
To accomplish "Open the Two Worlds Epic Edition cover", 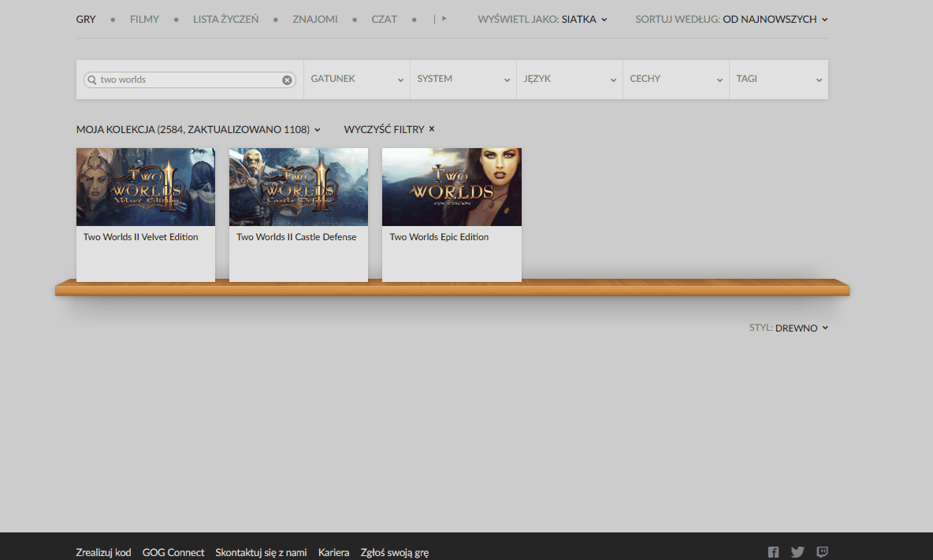I will pyautogui.click(x=452, y=187).
